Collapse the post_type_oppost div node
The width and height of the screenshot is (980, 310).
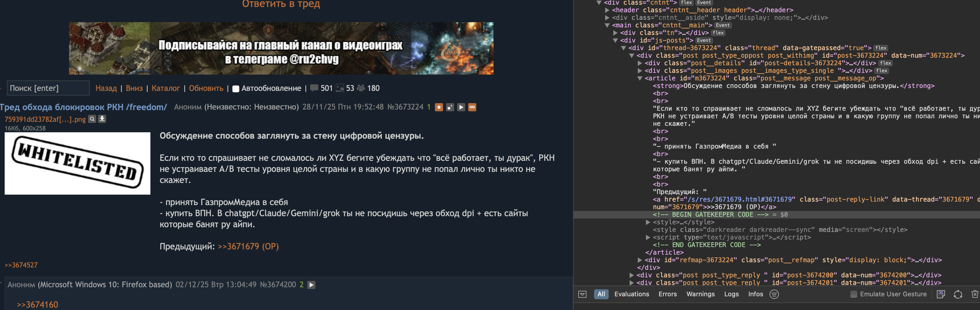point(632,56)
